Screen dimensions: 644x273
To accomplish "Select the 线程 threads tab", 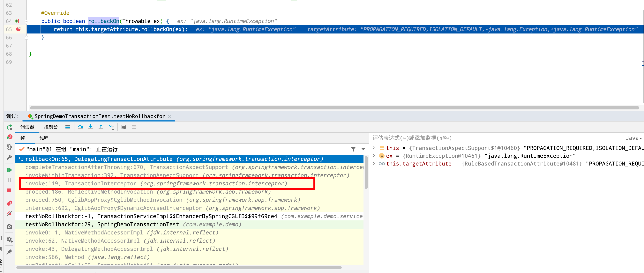I will [x=44, y=138].
